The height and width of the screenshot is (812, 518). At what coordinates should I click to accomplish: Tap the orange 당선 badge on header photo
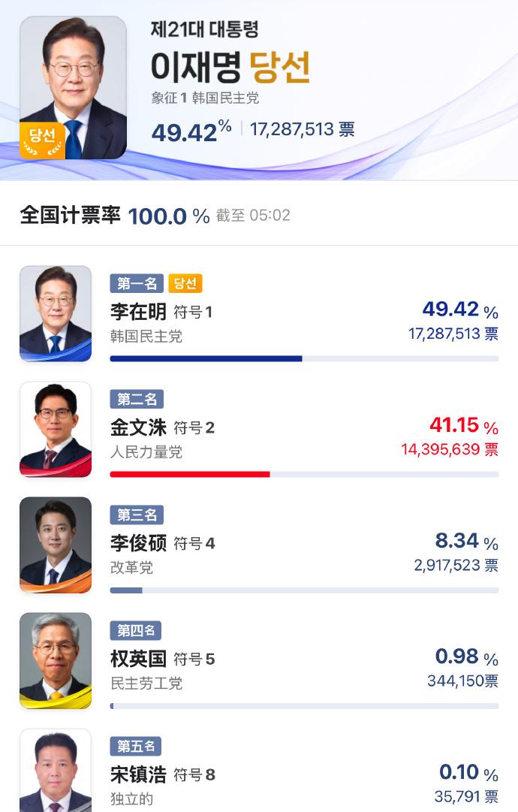pyautogui.click(x=42, y=139)
